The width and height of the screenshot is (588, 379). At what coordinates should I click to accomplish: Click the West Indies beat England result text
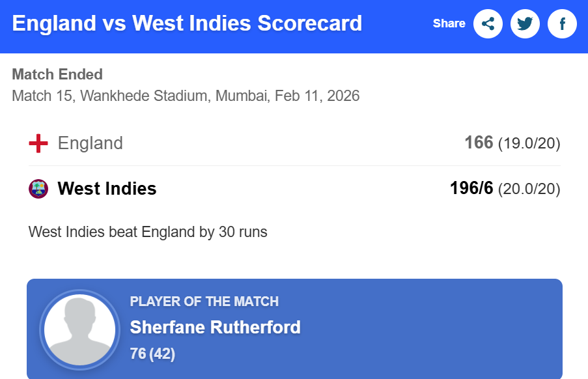[x=148, y=232]
